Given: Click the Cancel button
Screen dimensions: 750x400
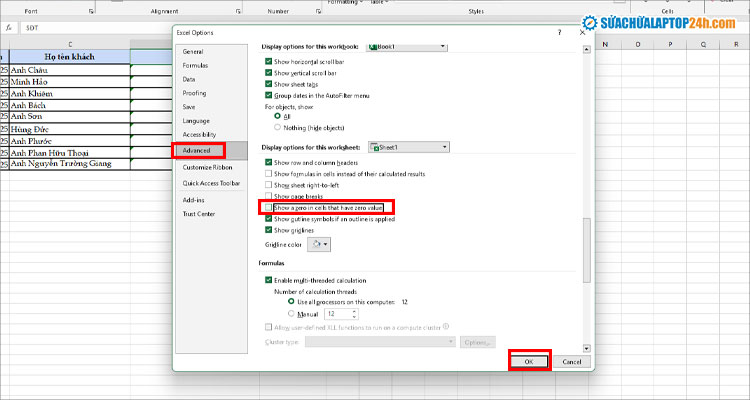Looking at the screenshot, I should tap(571, 361).
